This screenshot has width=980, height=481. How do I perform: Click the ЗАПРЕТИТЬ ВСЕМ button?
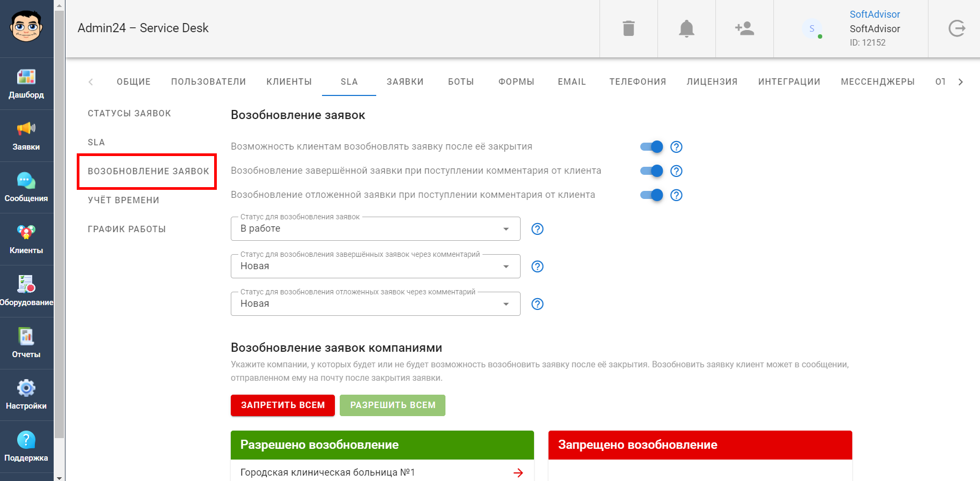(283, 405)
